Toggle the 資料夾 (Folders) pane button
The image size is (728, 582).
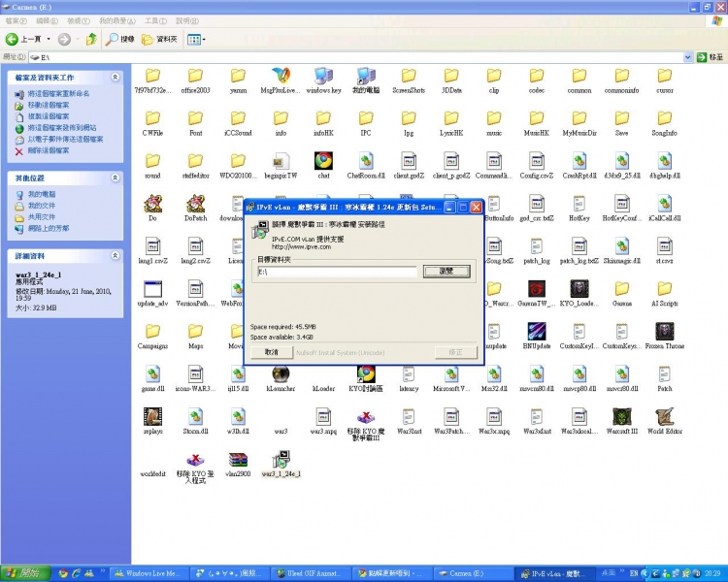coord(159,39)
